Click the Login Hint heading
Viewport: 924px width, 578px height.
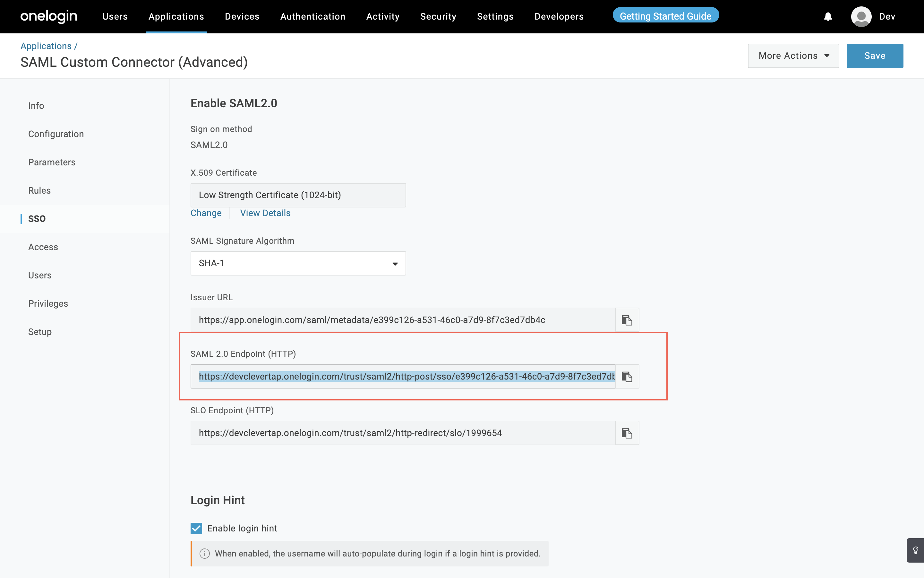point(217,500)
